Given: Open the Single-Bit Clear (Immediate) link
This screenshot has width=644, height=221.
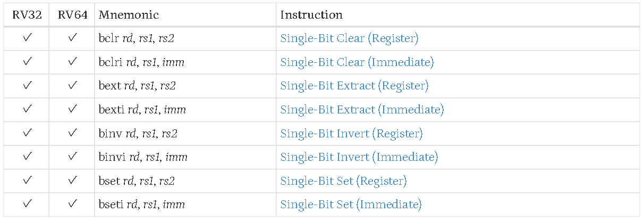Looking at the screenshot, I should (x=357, y=62).
